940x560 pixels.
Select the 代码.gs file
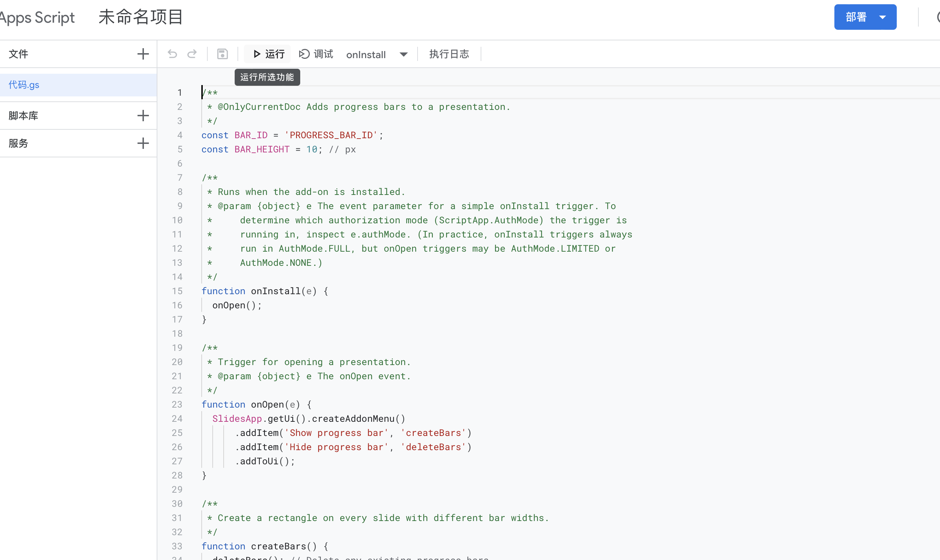tap(24, 84)
